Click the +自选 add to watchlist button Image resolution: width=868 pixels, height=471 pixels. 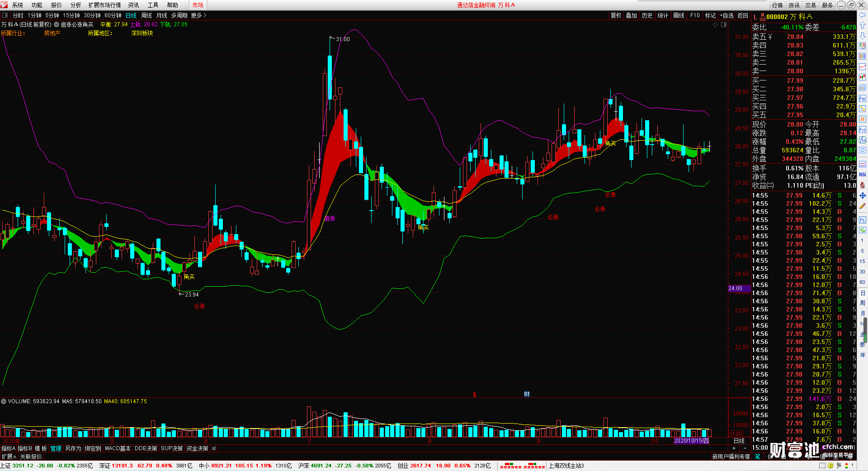click(726, 15)
